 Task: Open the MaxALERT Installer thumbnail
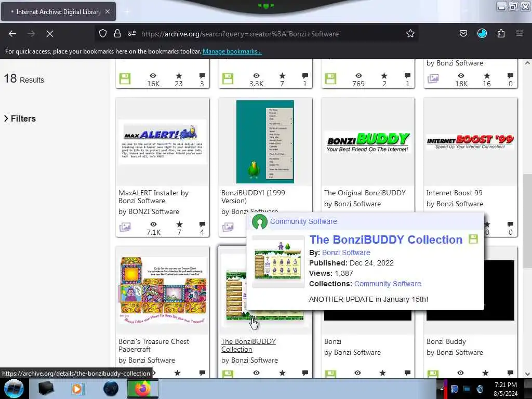coord(163,142)
